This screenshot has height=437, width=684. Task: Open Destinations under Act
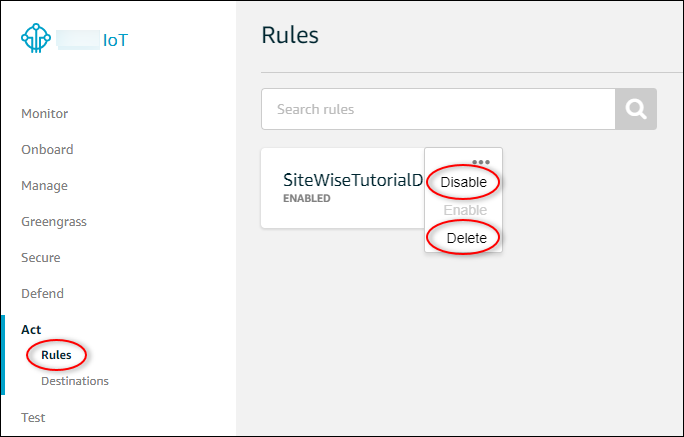(75, 381)
